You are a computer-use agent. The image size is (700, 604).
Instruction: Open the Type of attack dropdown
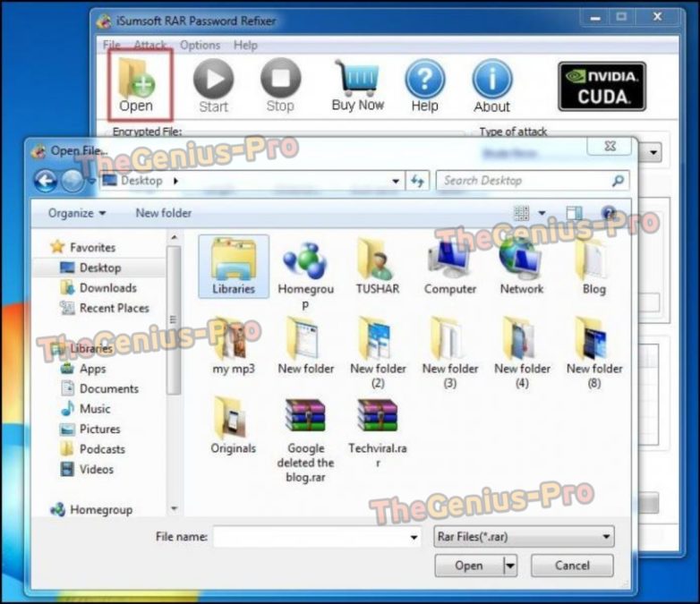(653, 152)
